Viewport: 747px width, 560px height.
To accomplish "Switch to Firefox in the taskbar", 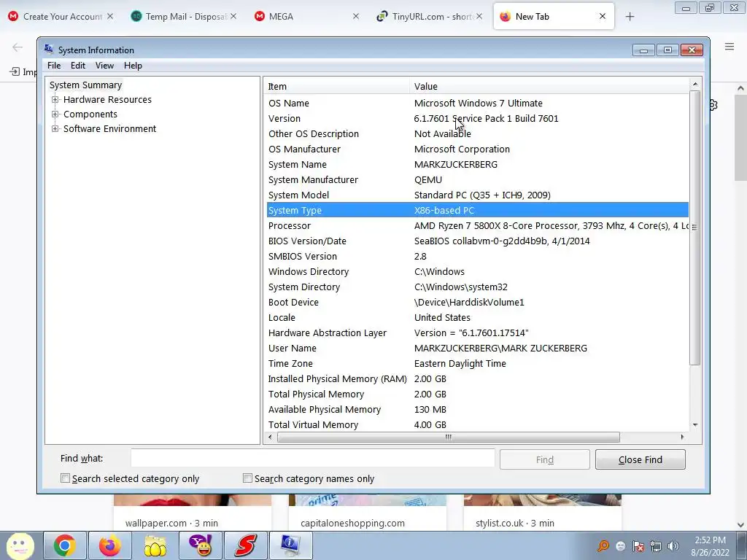I will click(109, 545).
